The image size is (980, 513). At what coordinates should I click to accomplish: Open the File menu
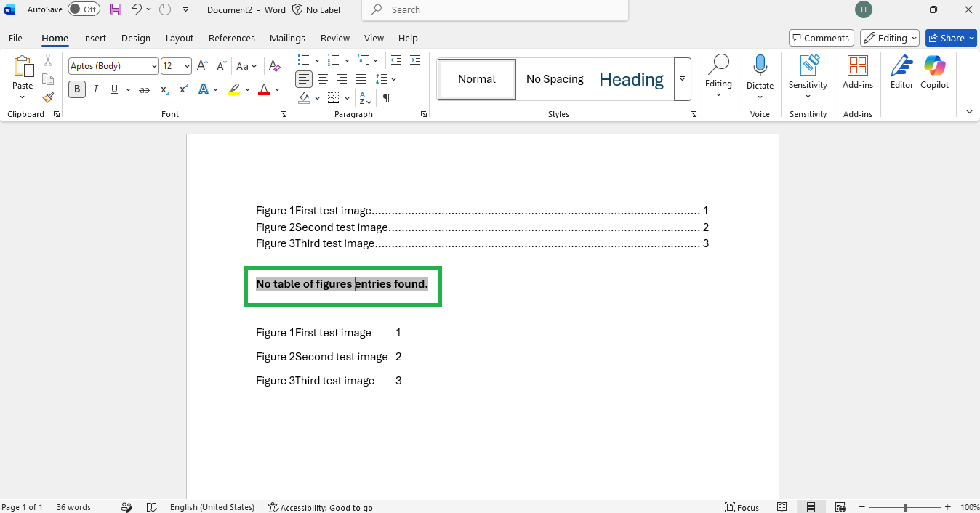[15, 38]
